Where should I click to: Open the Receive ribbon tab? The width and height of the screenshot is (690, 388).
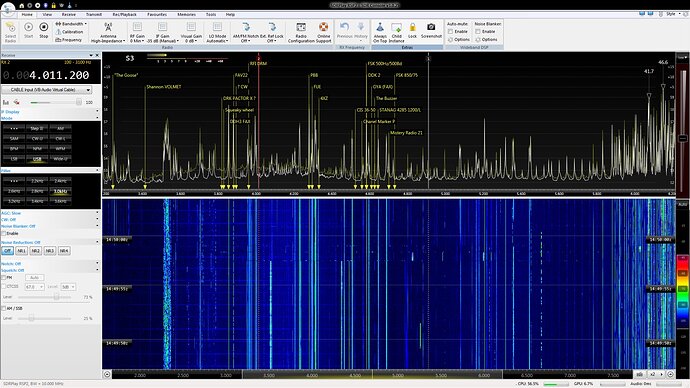69,15
